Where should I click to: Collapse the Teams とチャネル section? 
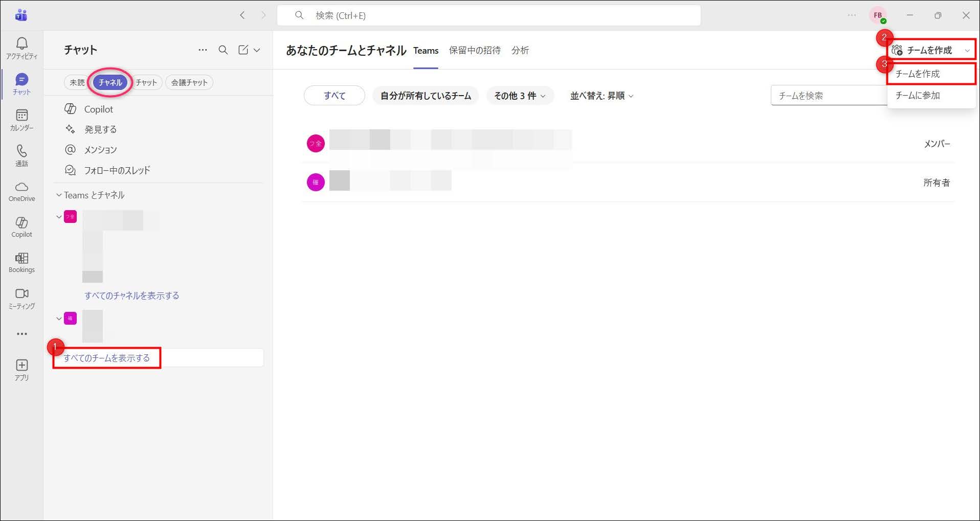(x=59, y=195)
